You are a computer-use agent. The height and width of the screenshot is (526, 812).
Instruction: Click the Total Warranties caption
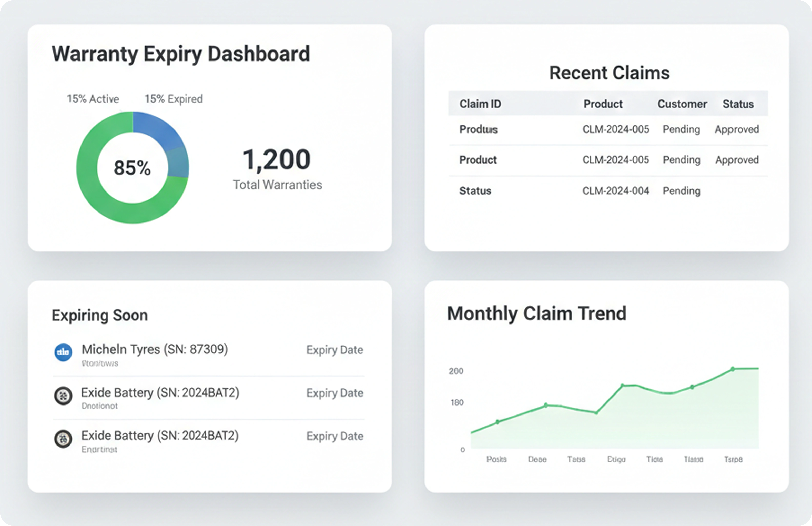click(277, 185)
